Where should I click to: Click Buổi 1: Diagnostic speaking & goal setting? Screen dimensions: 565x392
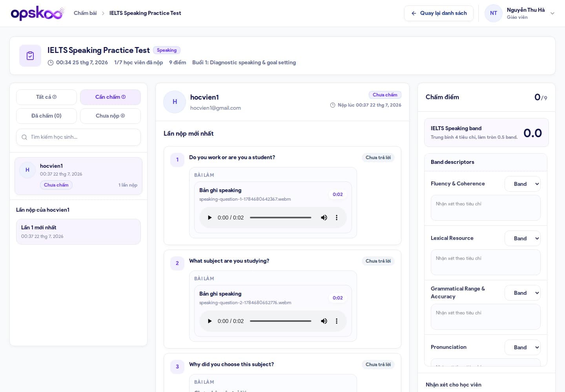(244, 63)
